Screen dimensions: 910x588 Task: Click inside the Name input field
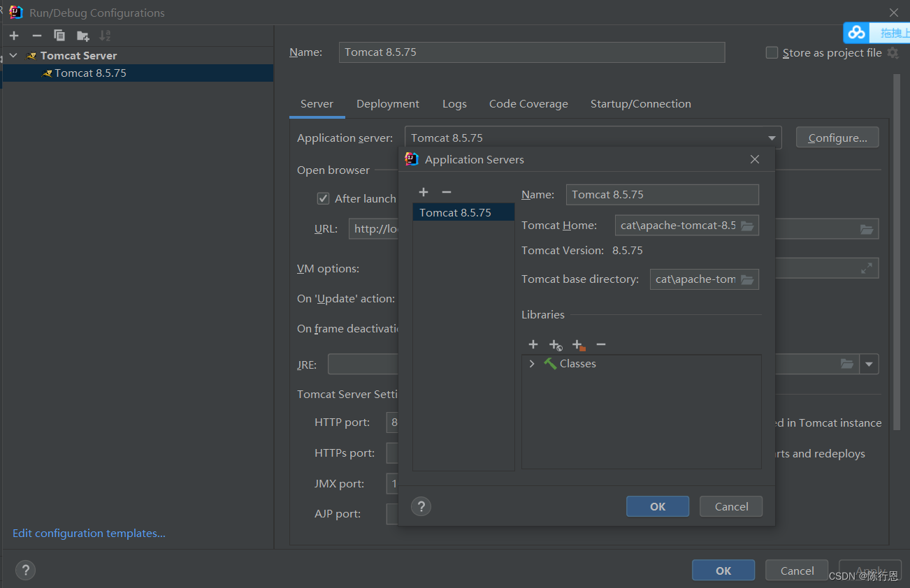point(531,52)
